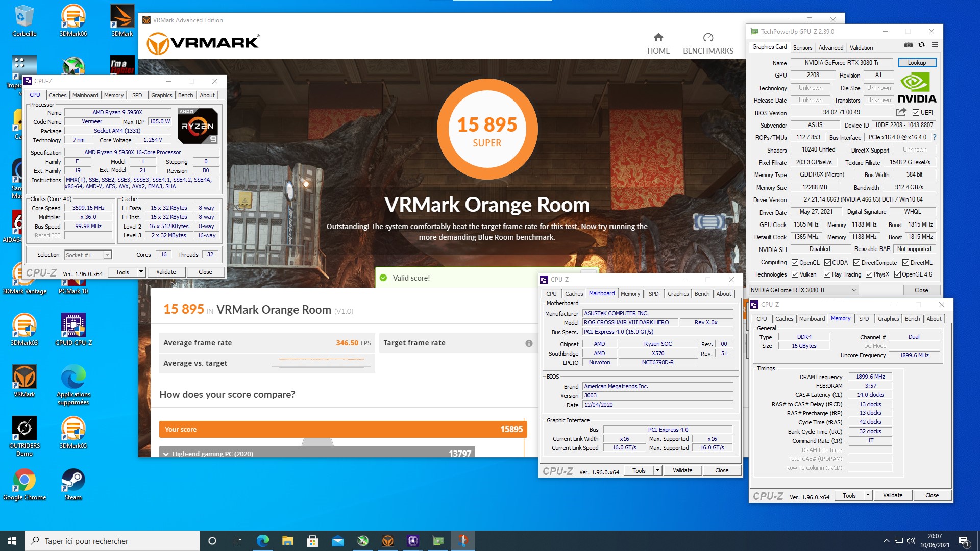The width and height of the screenshot is (980, 551).
Task: Toggle the OpenGL 4.6 checkbox
Action: tap(897, 274)
